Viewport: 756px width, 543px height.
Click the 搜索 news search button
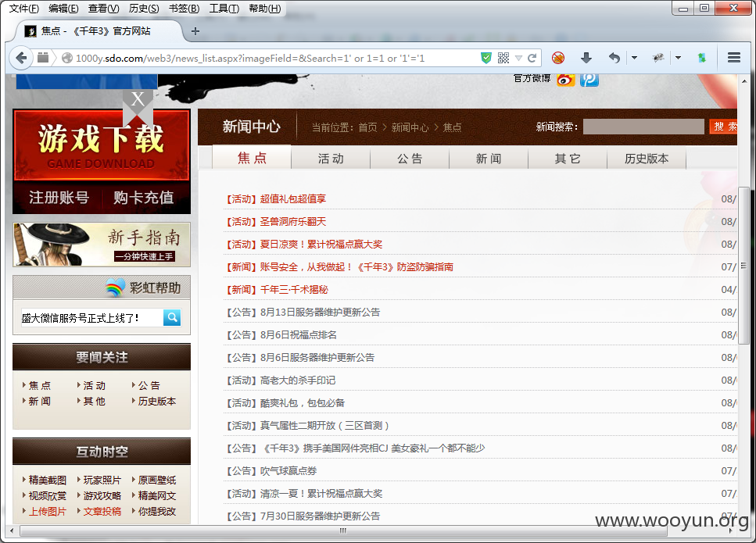click(x=723, y=127)
